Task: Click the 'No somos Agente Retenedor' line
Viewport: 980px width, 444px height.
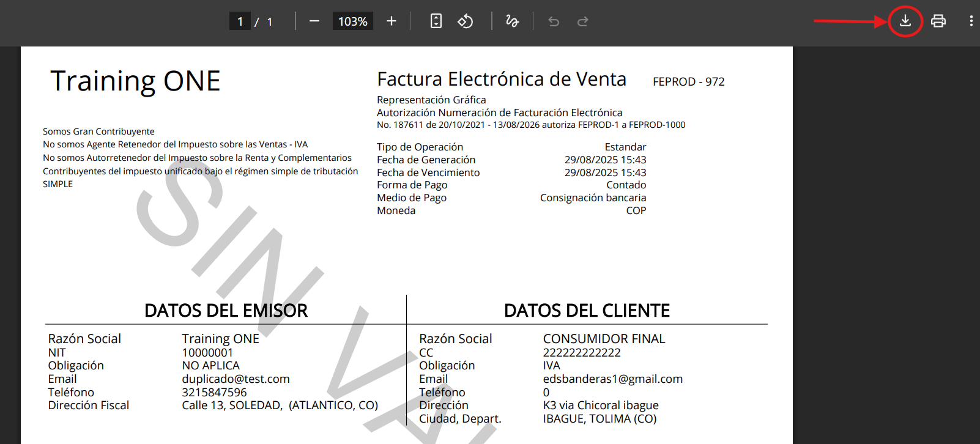Action: point(176,144)
